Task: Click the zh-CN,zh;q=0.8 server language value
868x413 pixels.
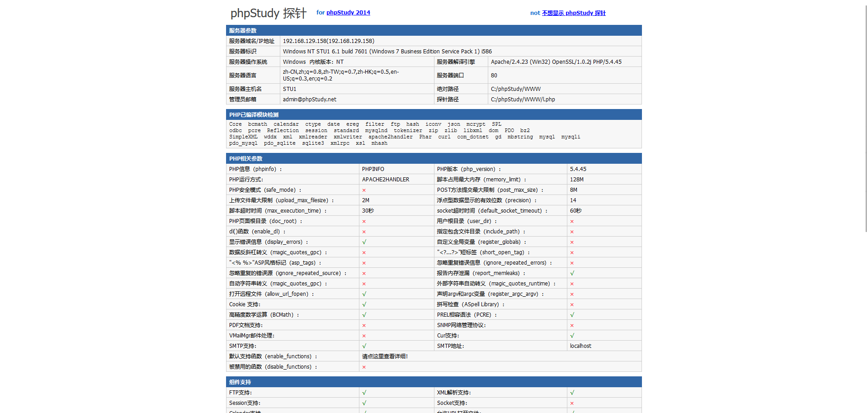Action: [341, 75]
